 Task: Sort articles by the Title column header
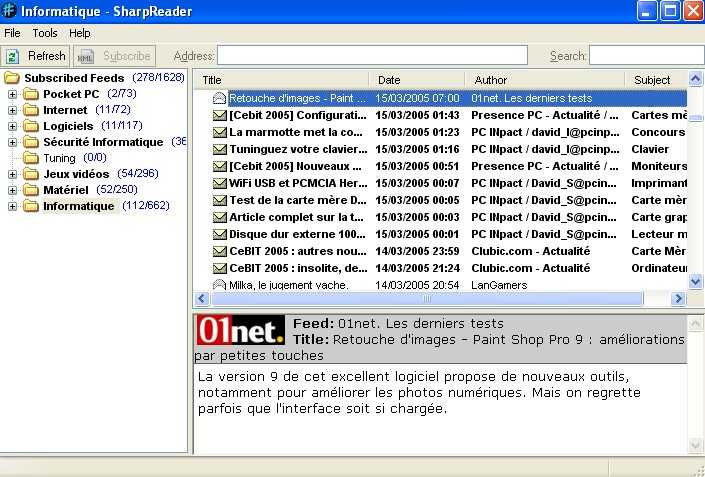coord(281,80)
